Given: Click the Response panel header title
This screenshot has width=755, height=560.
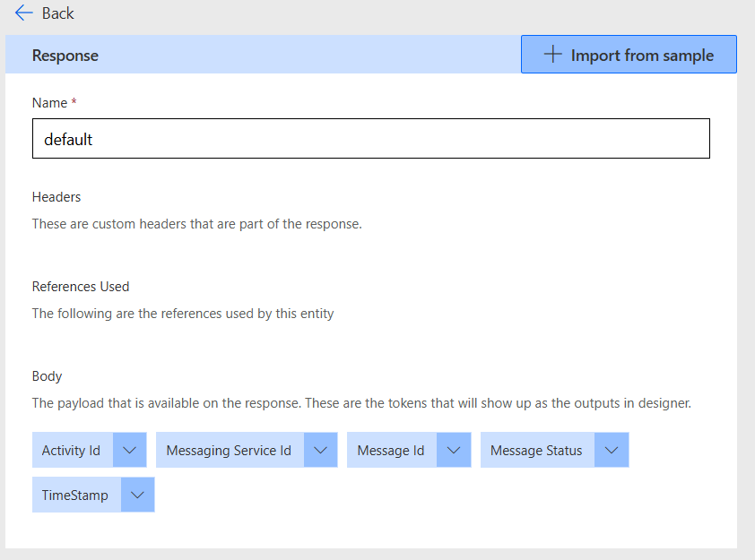Looking at the screenshot, I should [x=65, y=56].
